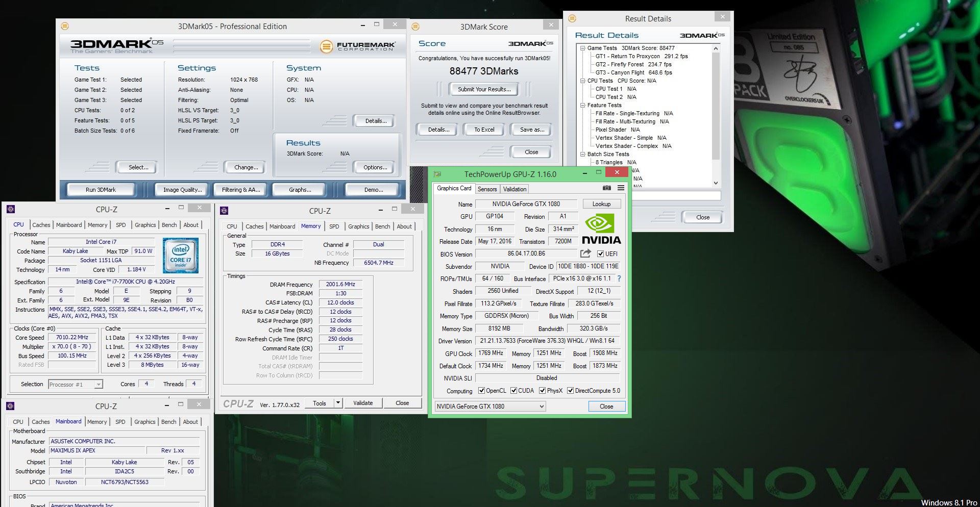Click the Graphs button in 3DMark05
The image size is (980, 507).
point(300,190)
